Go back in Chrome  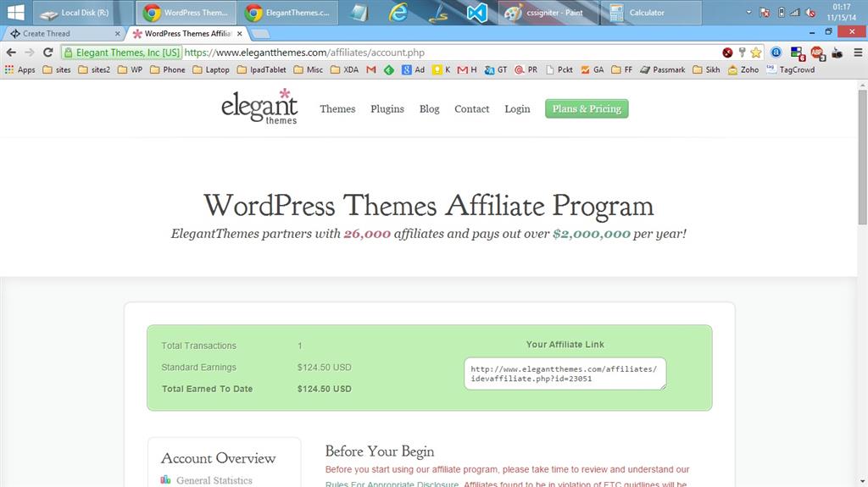(x=11, y=53)
